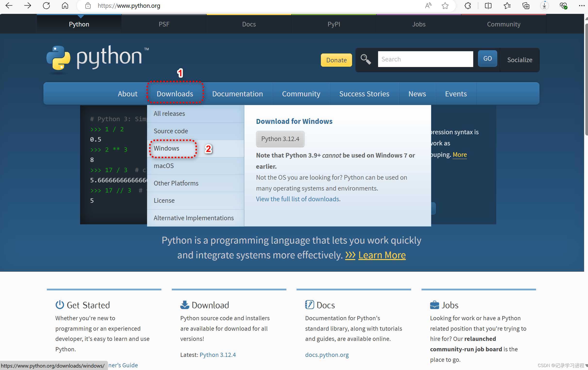Open the More link in the code description
This screenshot has height=370, width=588.
coord(460,154)
